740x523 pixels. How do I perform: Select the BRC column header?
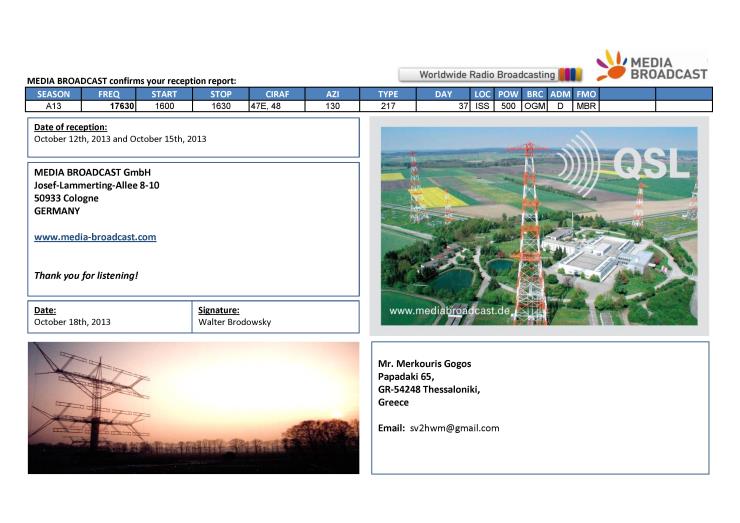point(535,94)
